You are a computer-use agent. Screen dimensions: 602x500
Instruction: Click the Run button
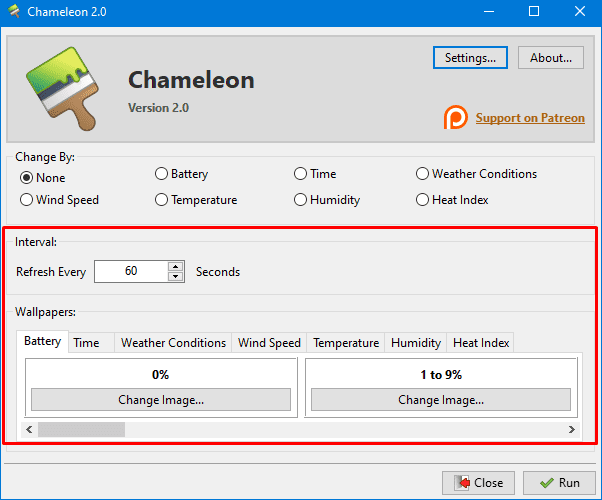(x=559, y=483)
